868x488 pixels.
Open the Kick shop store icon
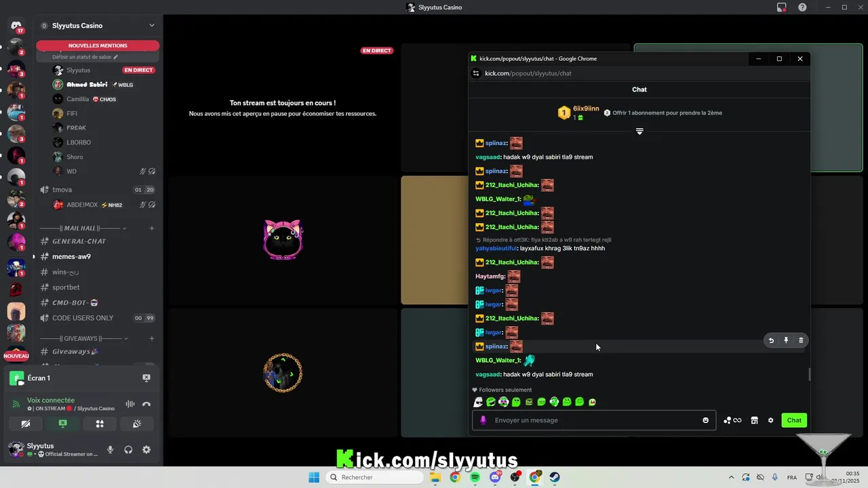pos(754,420)
